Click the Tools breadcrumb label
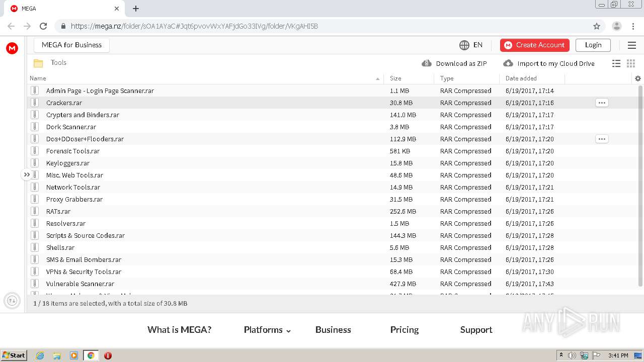644x362 pixels. click(58, 63)
